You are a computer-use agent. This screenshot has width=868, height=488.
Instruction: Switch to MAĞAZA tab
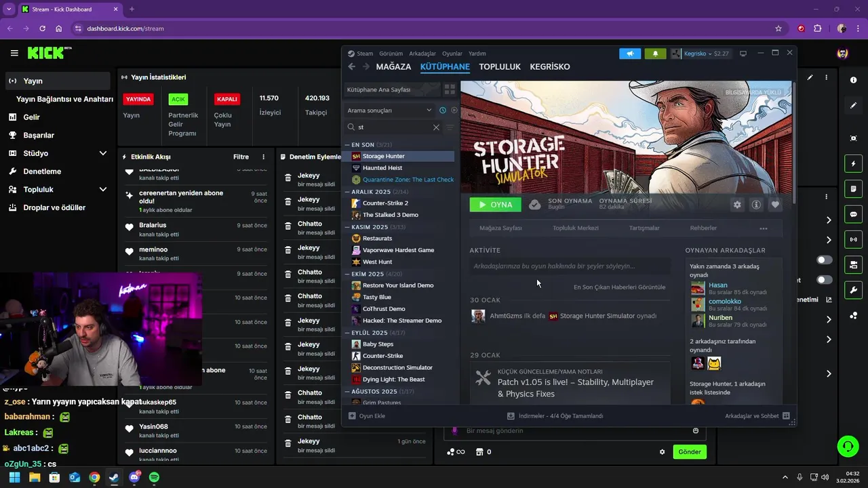(393, 66)
